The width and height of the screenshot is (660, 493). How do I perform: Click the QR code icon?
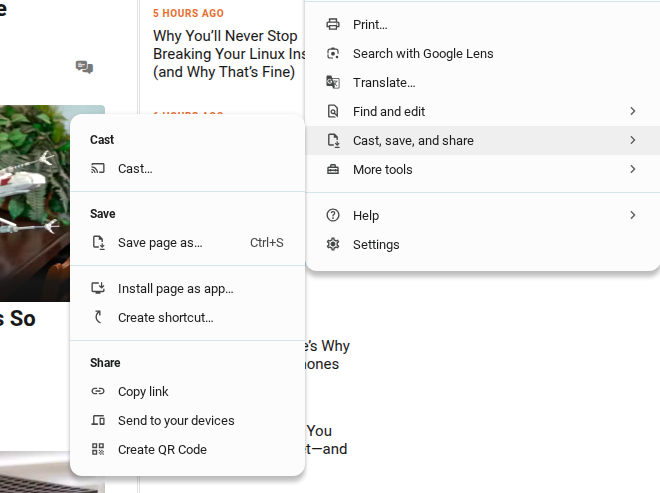pyautogui.click(x=98, y=449)
